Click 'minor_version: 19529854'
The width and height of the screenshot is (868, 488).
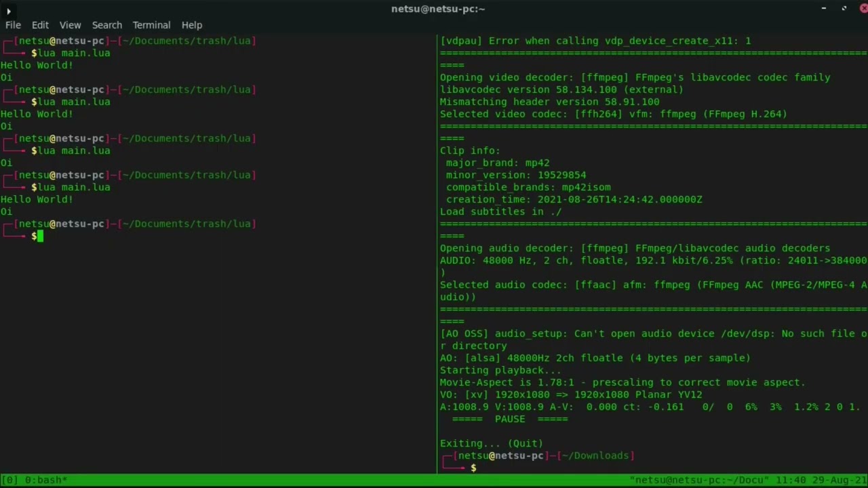click(x=516, y=175)
